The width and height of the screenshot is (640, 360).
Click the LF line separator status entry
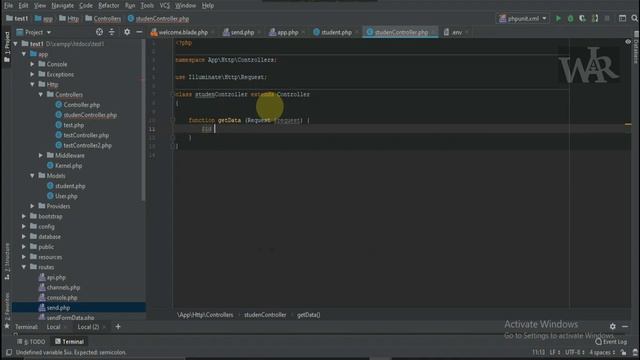click(x=555, y=352)
